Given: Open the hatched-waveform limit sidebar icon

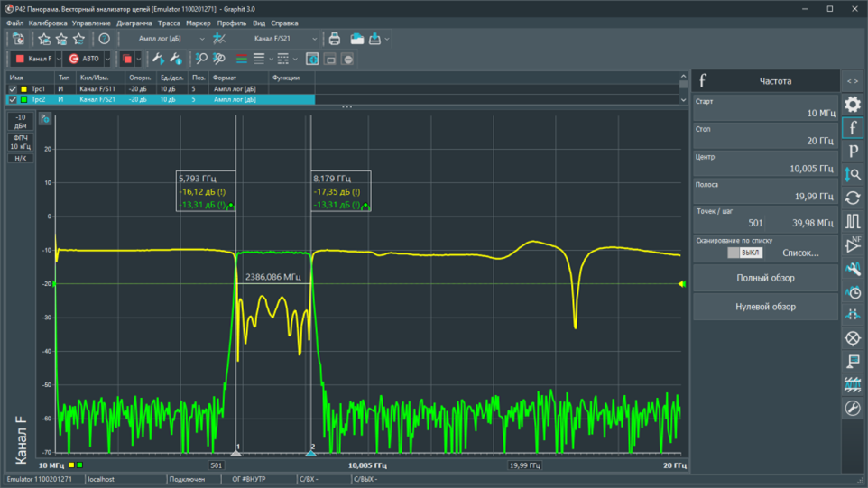Looking at the screenshot, I should click(x=853, y=384).
